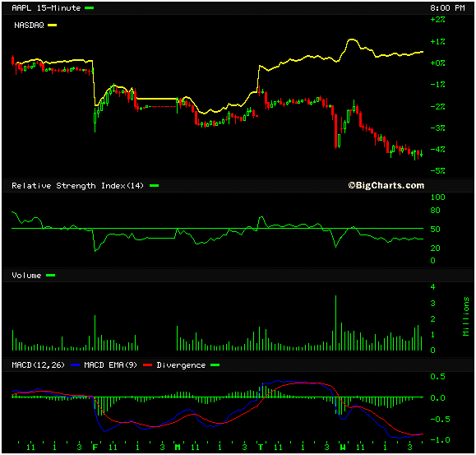Screen dimensions: 476x455
Task: Click the +2% price axis label
Action: 437,20
